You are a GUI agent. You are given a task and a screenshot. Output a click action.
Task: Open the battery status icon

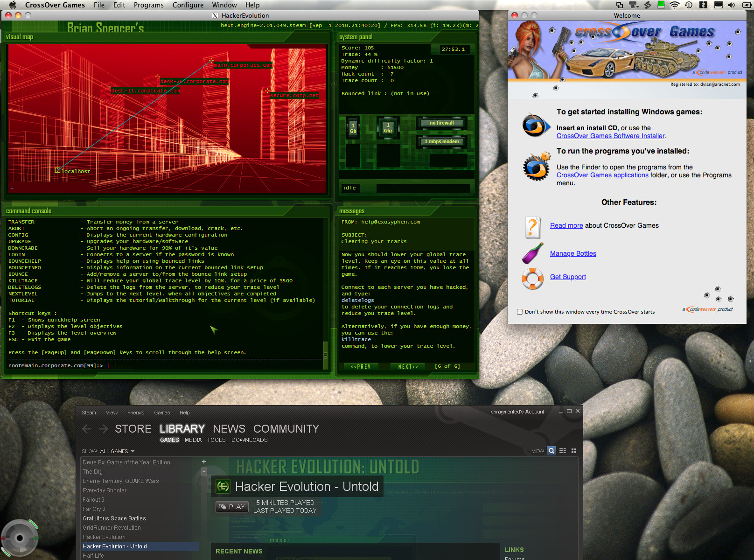(747, 5)
